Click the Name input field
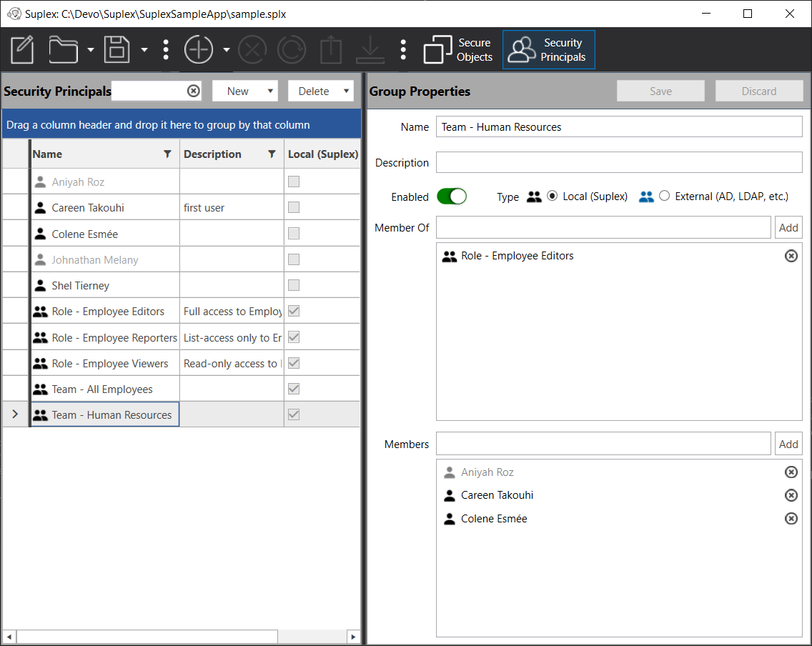 point(619,126)
